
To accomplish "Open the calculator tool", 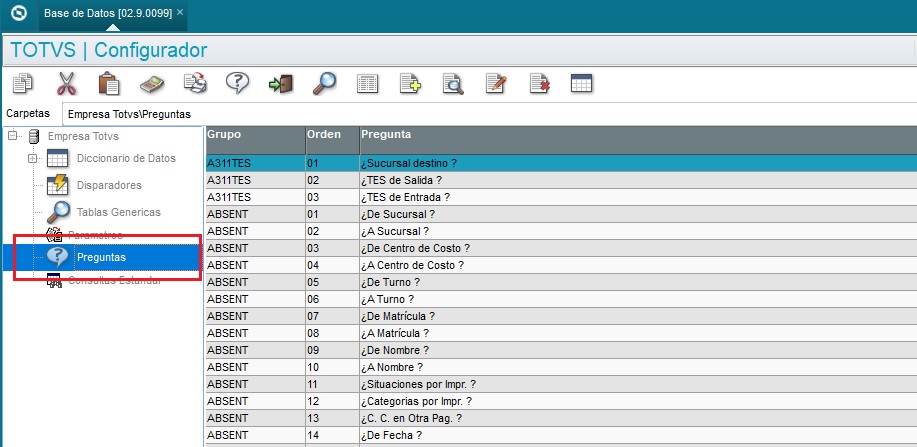I will click(152, 84).
